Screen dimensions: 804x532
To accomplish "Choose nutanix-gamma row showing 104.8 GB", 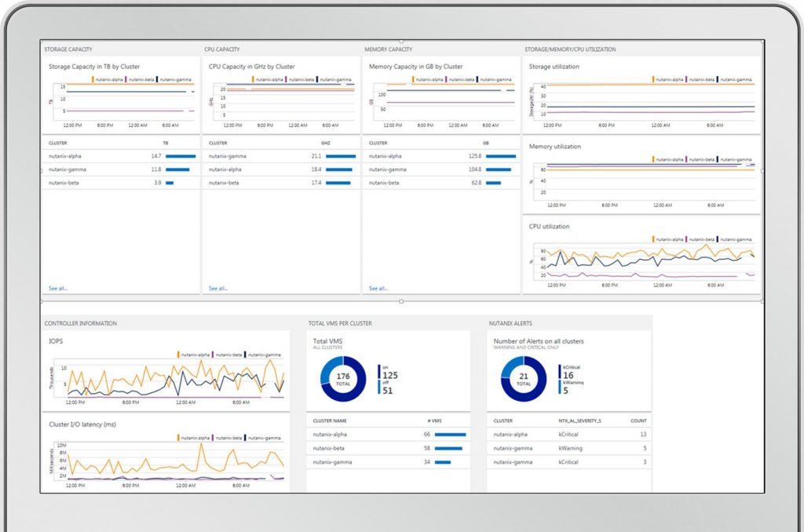I will [441, 169].
